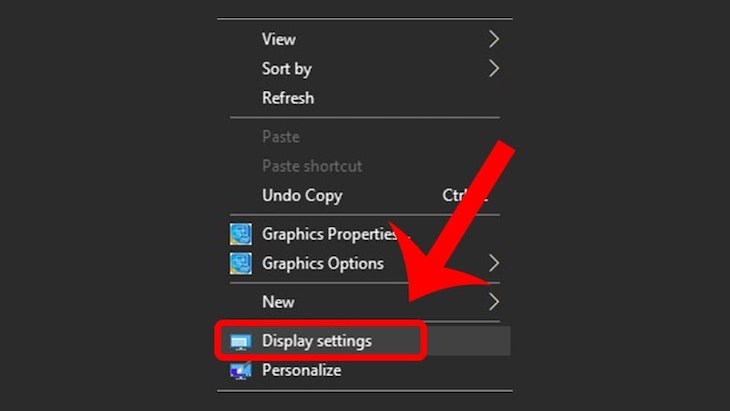Select the Paste shortcut entry
Viewport: 730px width, 411px height.
(x=312, y=166)
